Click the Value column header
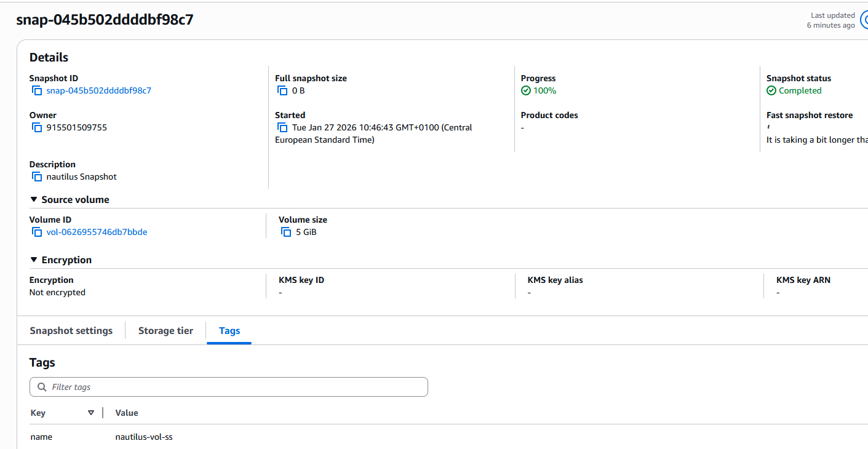 tap(127, 413)
